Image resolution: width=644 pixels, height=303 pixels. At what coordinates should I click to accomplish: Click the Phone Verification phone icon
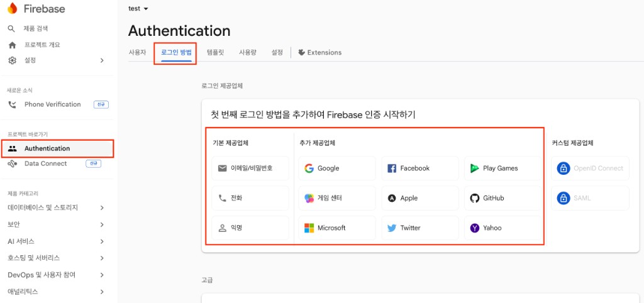pyautogui.click(x=13, y=105)
